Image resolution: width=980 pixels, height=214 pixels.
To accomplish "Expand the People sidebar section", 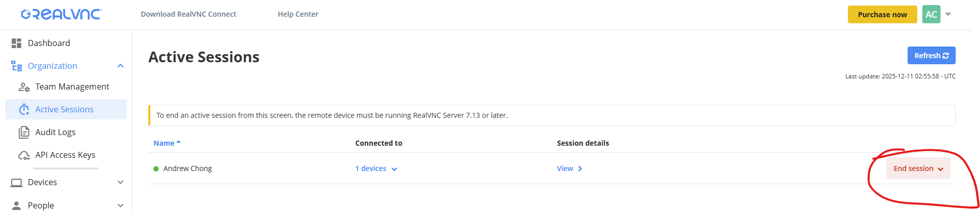I will click(x=120, y=205).
